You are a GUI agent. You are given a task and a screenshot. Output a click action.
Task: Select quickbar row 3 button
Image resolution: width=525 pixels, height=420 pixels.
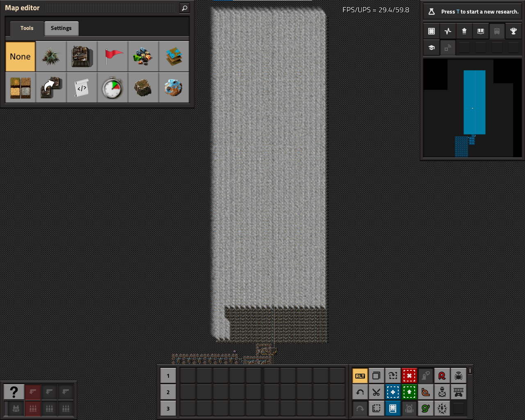(168, 409)
